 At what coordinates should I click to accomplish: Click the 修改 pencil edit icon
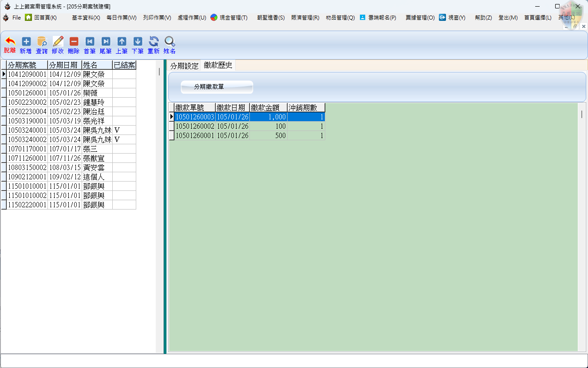click(x=58, y=42)
